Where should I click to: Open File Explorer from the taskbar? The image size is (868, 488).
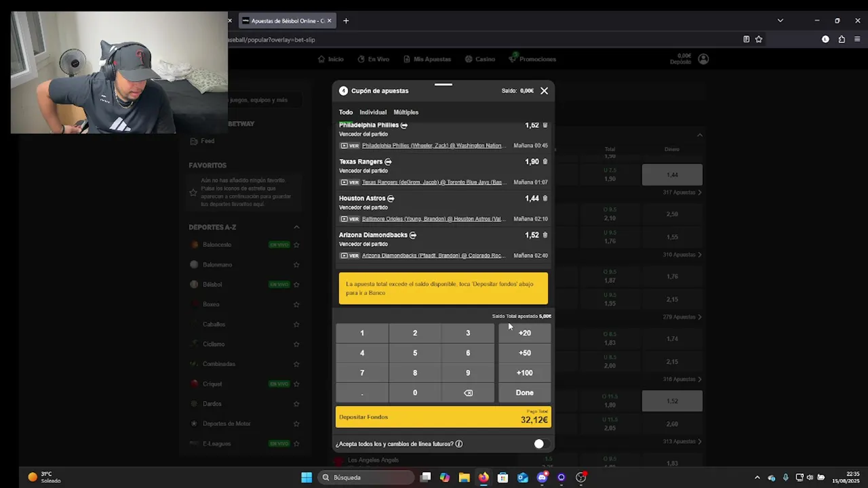tap(464, 477)
